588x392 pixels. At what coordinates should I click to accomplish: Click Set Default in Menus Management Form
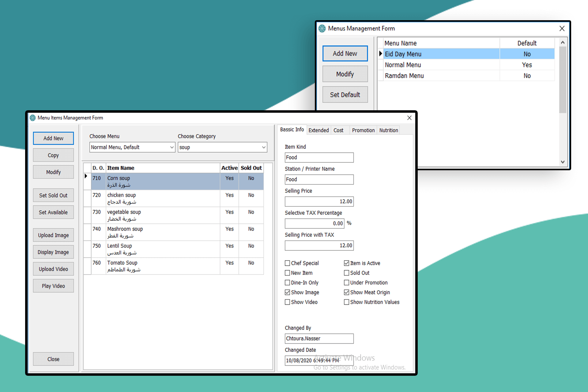pyautogui.click(x=345, y=94)
